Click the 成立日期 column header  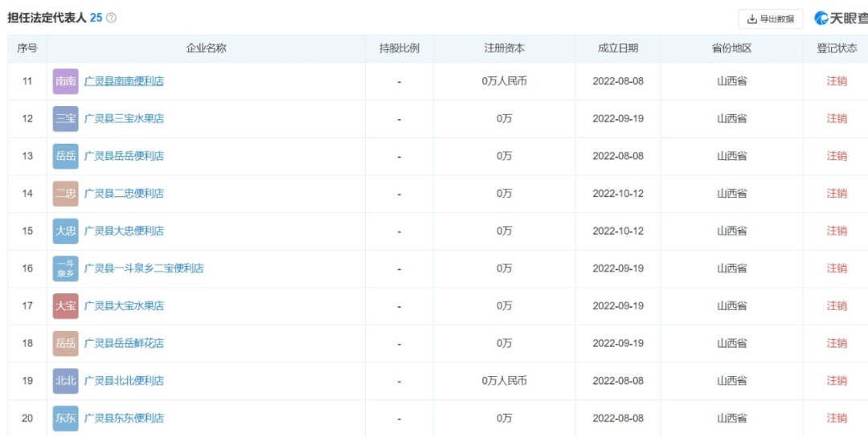point(617,48)
